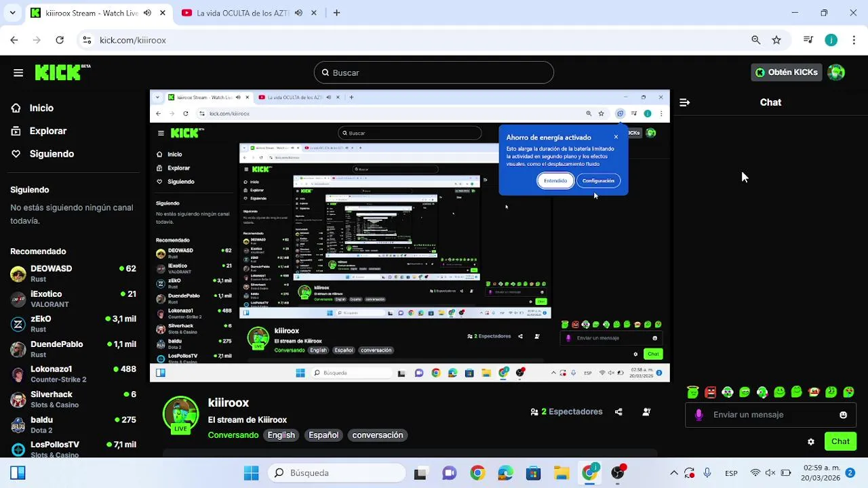Click the Obtén KICKs button

[787, 73]
